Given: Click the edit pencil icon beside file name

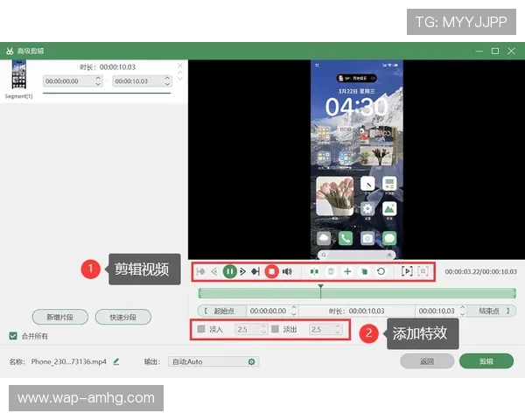Looking at the screenshot, I should 116,360.
